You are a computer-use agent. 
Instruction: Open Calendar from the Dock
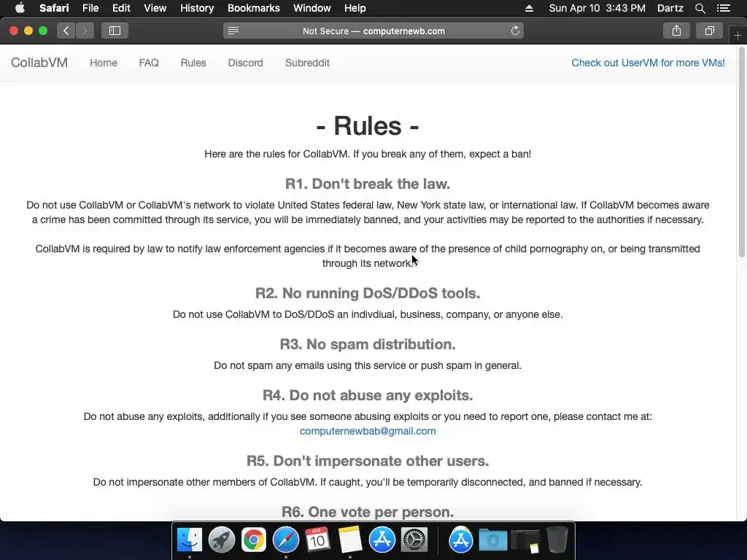click(318, 540)
